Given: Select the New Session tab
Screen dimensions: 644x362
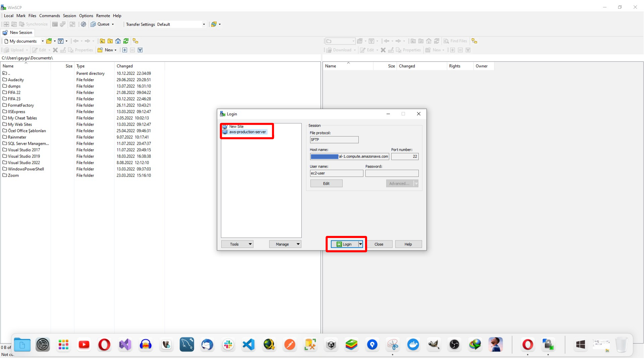Looking at the screenshot, I should pyautogui.click(x=17, y=33).
